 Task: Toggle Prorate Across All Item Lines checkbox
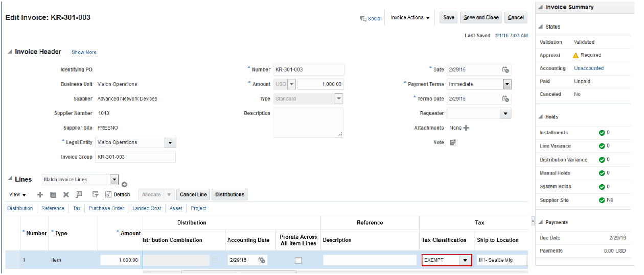click(x=298, y=260)
